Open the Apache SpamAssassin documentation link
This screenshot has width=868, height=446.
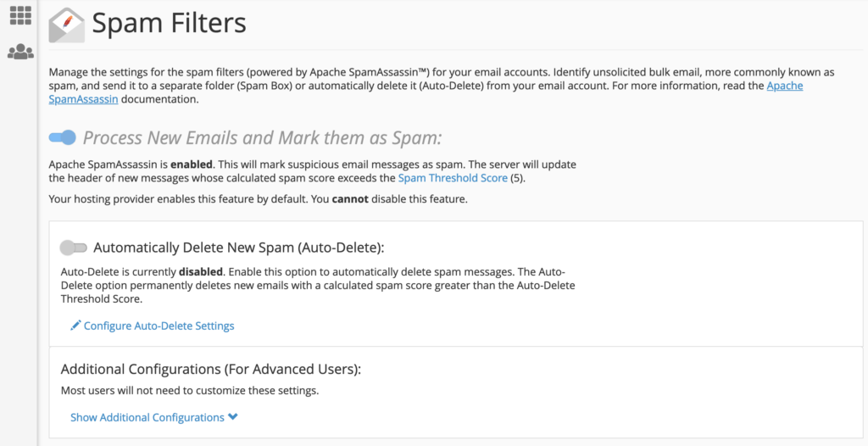(x=426, y=92)
